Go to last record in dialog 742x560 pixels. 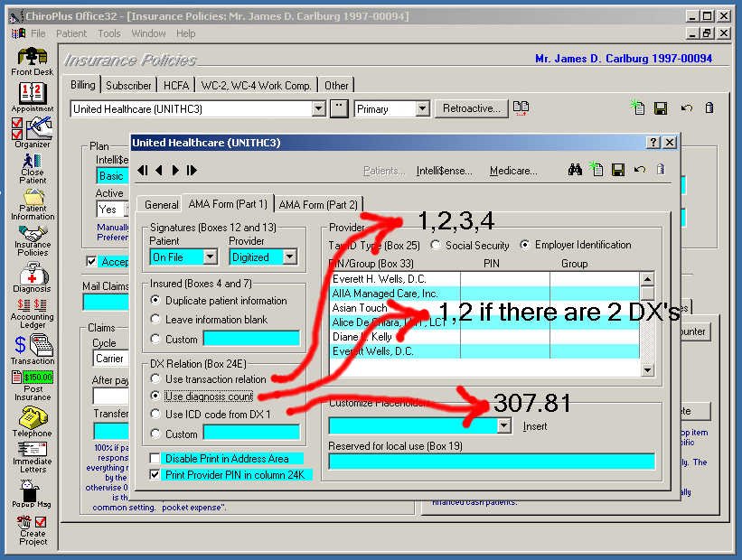pos(192,171)
